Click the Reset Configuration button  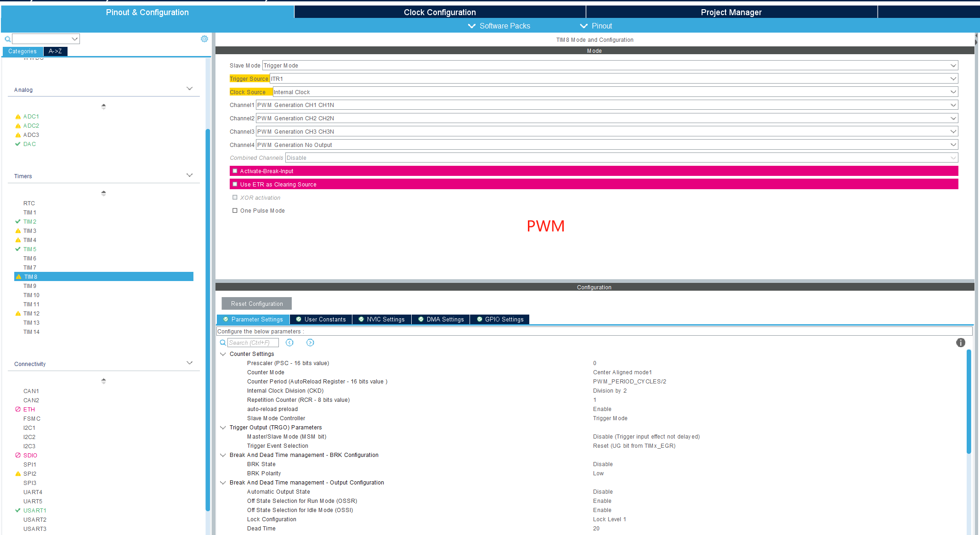[x=256, y=304]
